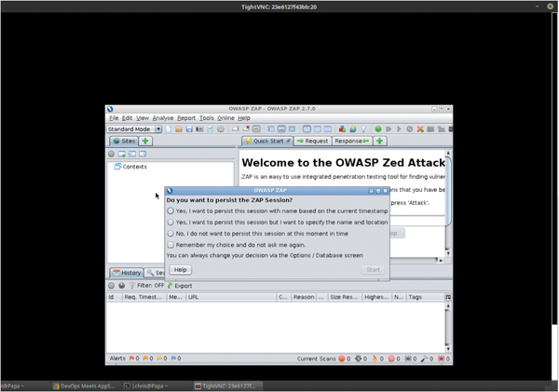Viewport: 559px width, 392px height.
Task: Open the Help menu in menu bar
Action: (x=244, y=118)
